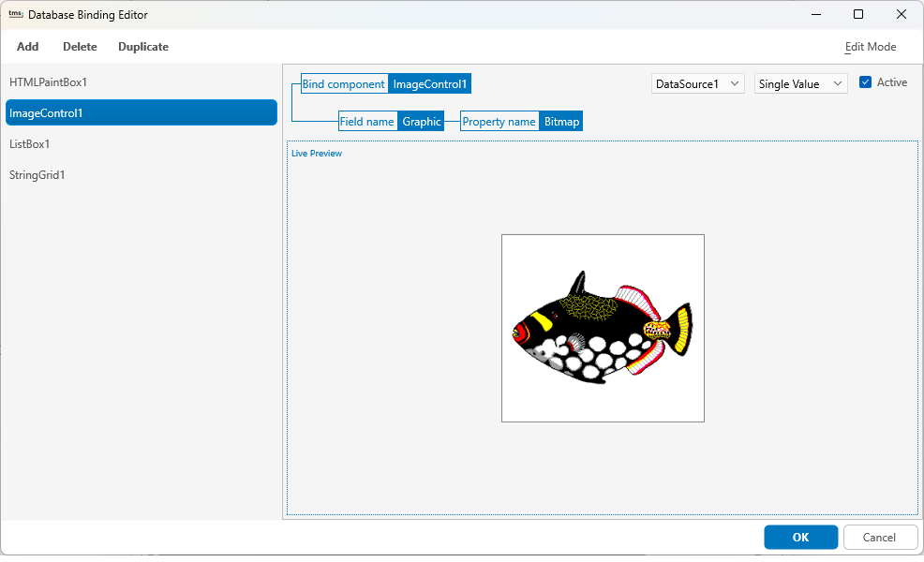924x562 pixels.
Task: Click the tms application icon in the title bar
Action: pos(16,14)
